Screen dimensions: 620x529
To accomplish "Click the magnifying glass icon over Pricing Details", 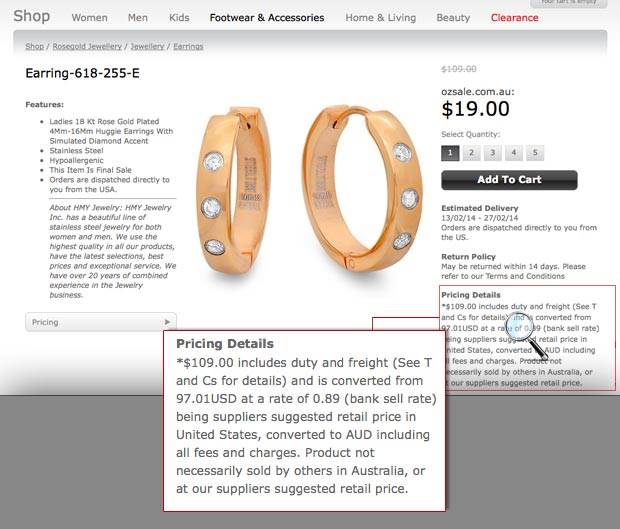I will 526,334.
